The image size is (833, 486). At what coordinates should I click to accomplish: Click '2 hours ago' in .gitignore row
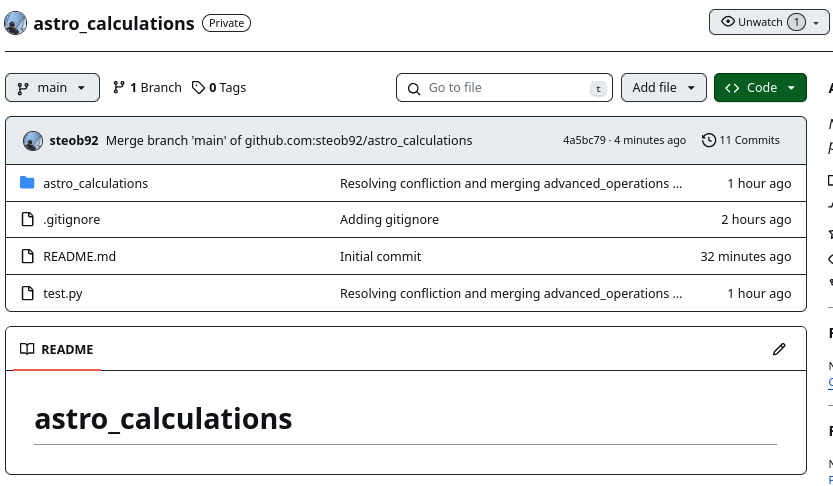point(756,219)
